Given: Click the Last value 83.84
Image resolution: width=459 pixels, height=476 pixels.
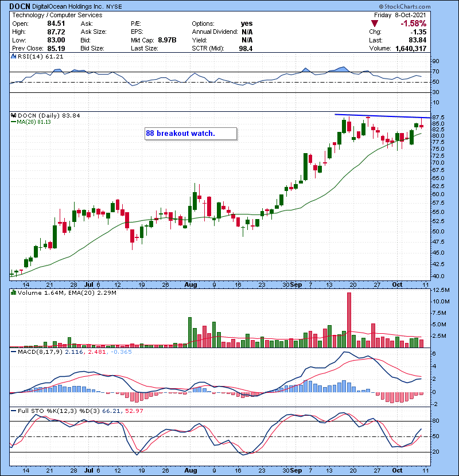Looking at the screenshot, I should pos(417,40).
